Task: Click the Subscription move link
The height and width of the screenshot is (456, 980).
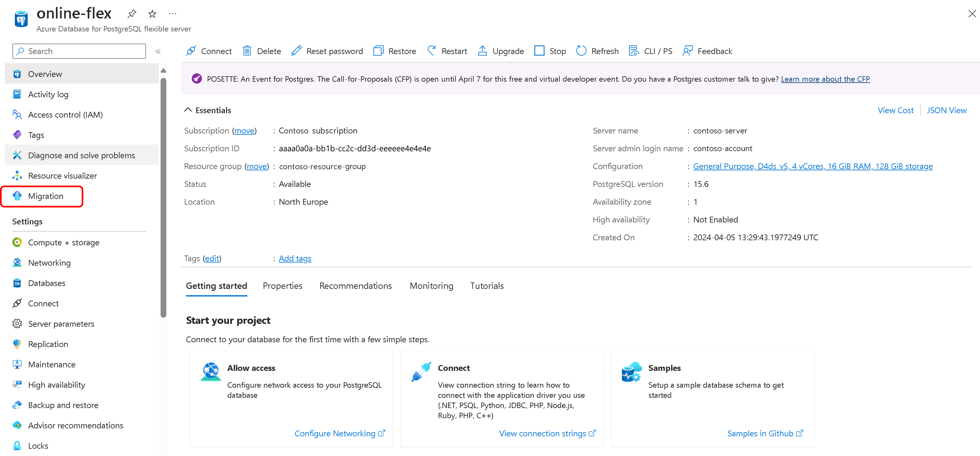Action: [x=244, y=131]
